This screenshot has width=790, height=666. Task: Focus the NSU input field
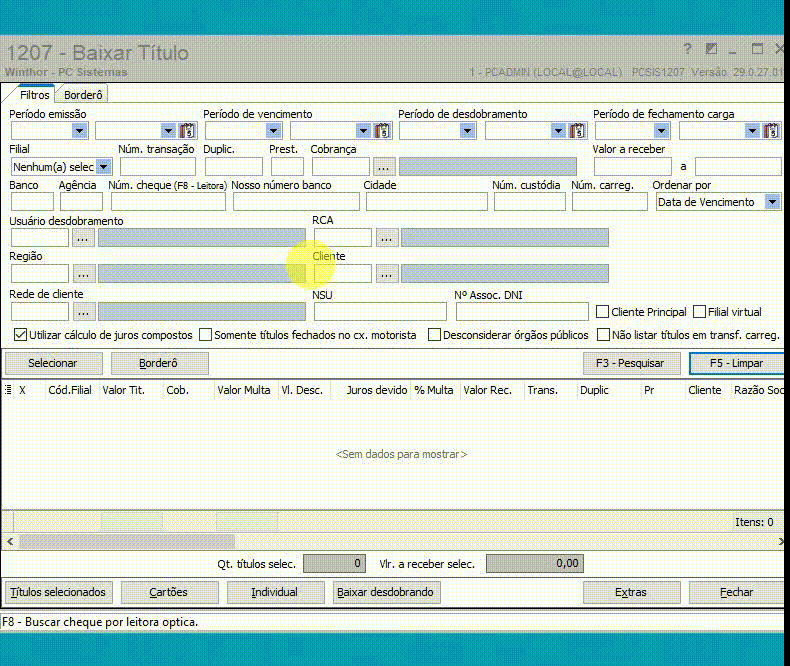[380, 312]
